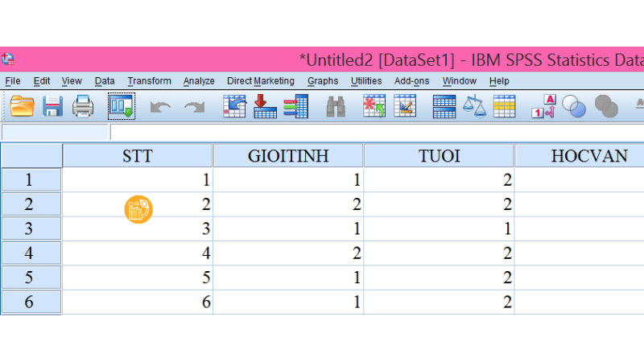Click the Split File icon

444,107
